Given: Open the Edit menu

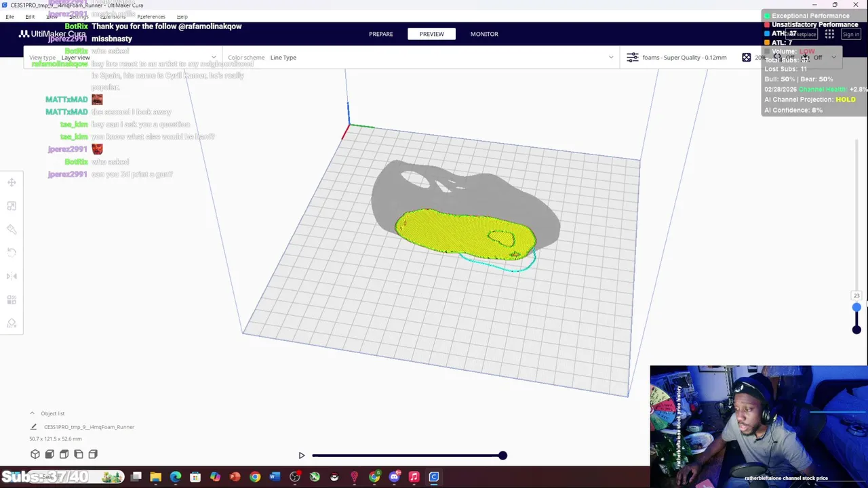Looking at the screenshot, I should tap(30, 17).
